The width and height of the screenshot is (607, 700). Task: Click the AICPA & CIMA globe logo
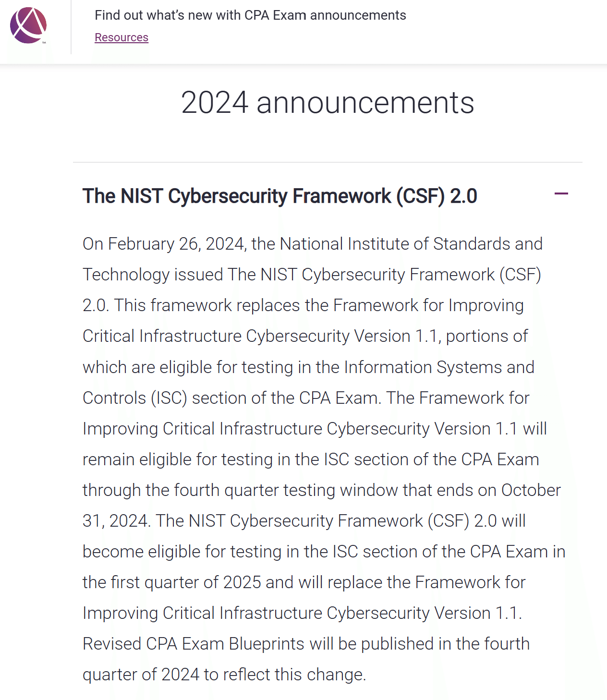tap(28, 25)
